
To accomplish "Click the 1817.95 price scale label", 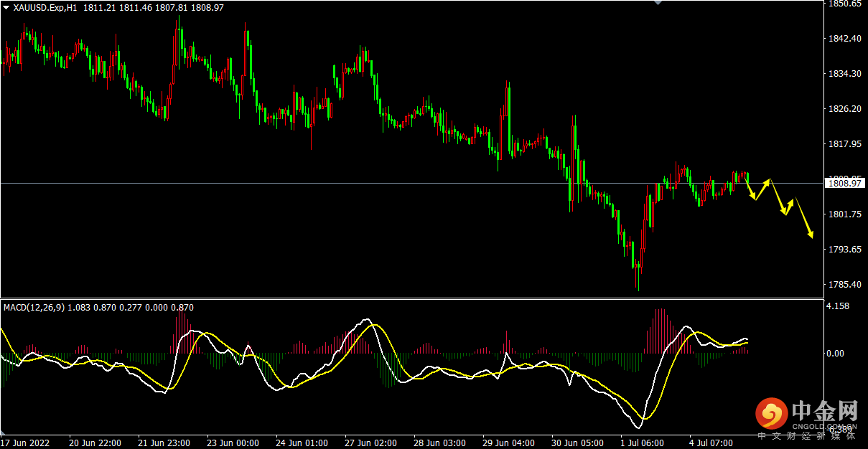I will point(844,144).
